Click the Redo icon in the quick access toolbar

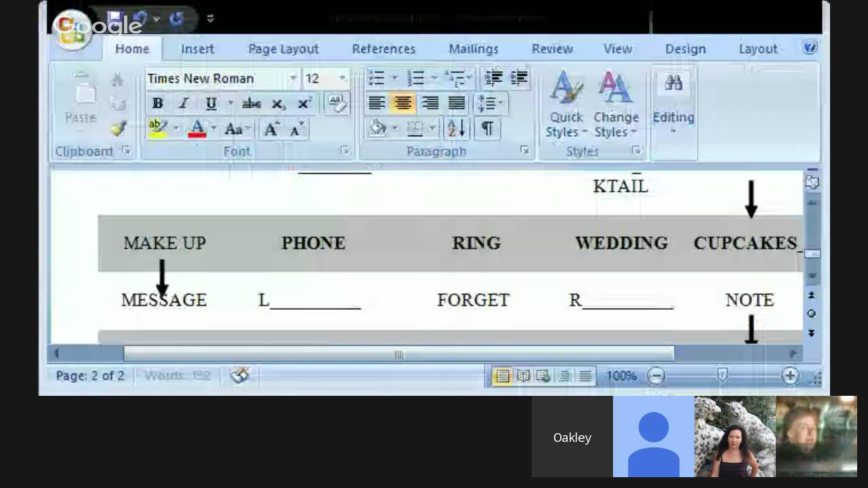click(176, 19)
